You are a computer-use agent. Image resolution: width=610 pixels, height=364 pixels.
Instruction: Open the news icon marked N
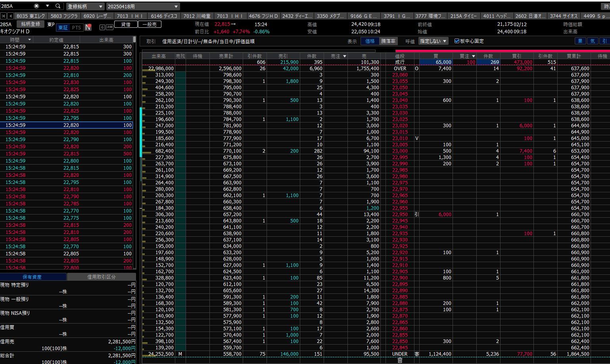(88, 27)
